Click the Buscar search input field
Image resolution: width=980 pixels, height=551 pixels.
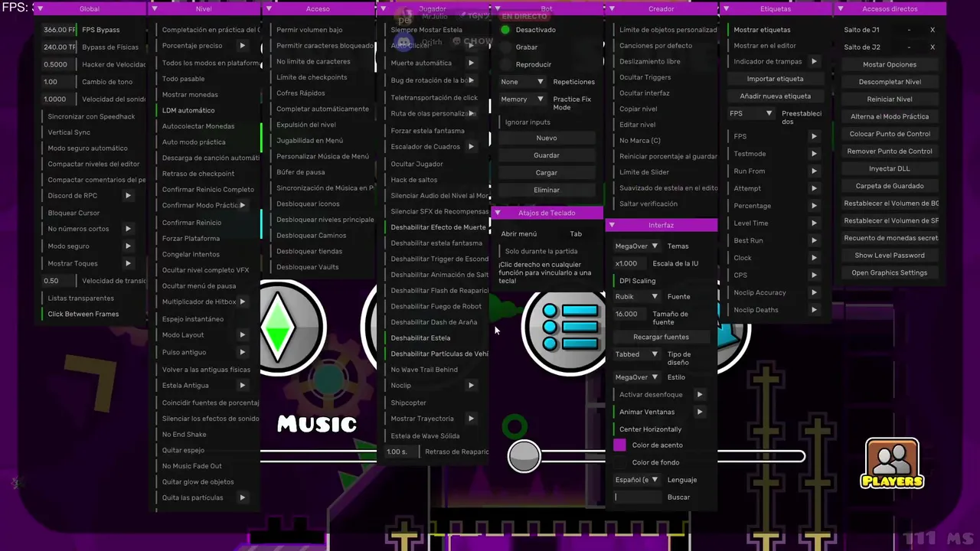coord(637,497)
